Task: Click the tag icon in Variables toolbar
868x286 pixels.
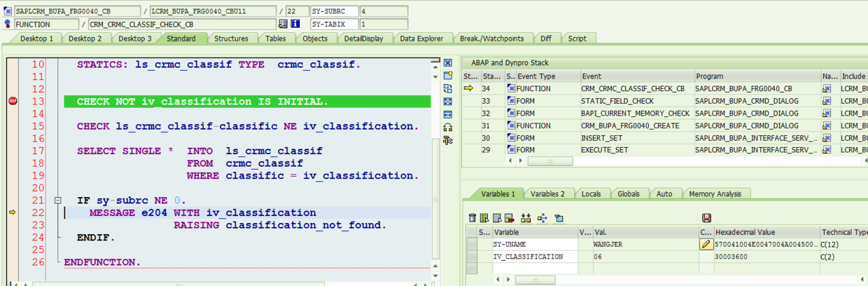Action: pos(559,218)
